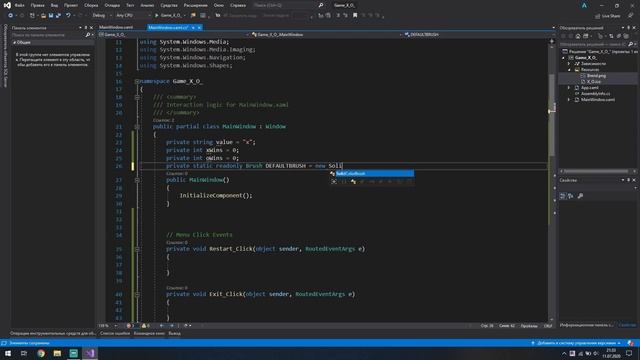Close the MainWindow.xaml.cs tab
640x360 pixels.
tap(199, 27)
